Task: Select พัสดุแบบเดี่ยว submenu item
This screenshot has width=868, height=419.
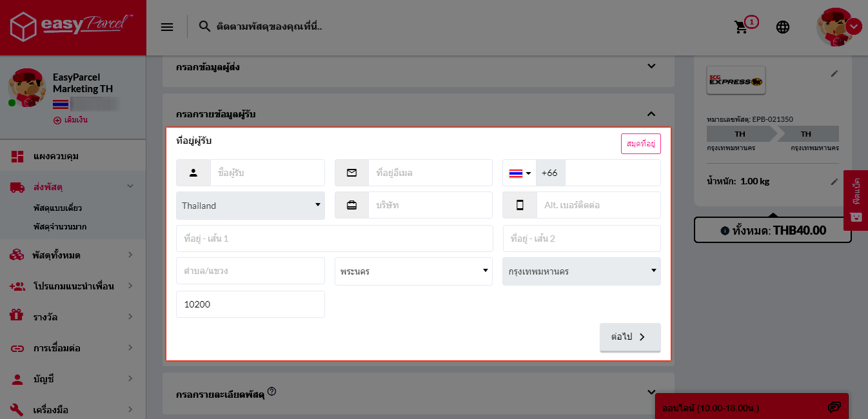Action: [57, 208]
